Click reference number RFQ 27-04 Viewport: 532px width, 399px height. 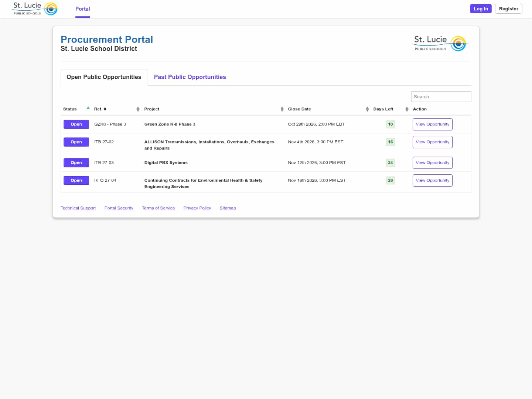click(x=105, y=180)
